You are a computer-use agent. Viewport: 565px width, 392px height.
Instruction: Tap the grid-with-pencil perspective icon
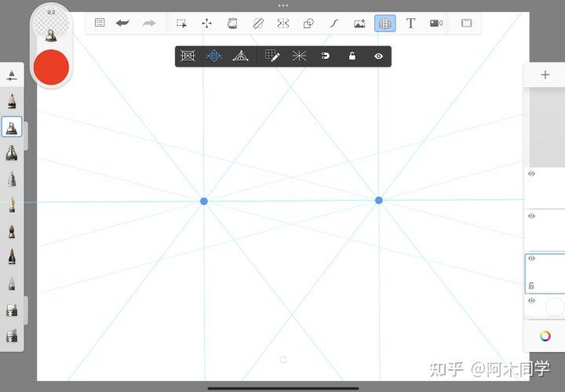point(272,56)
